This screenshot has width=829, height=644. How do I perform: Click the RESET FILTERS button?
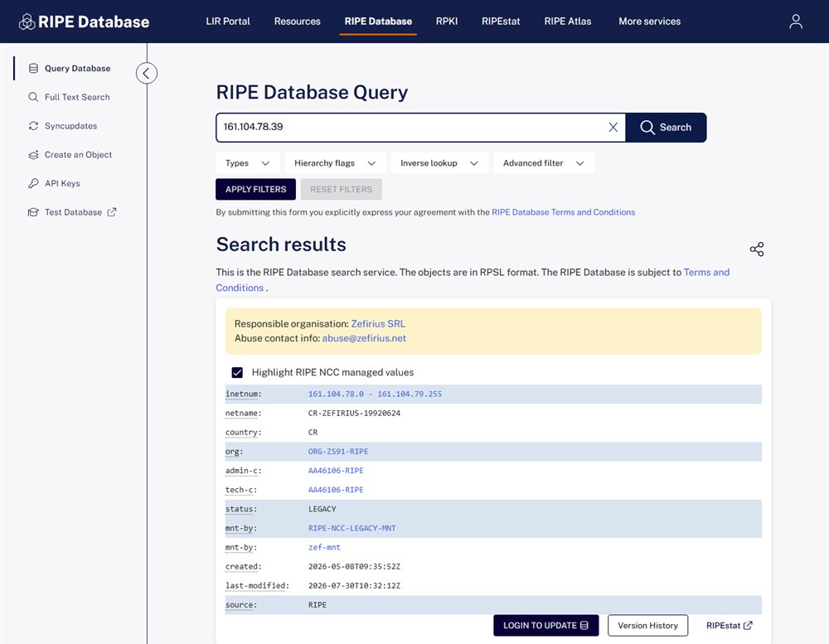(x=341, y=189)
